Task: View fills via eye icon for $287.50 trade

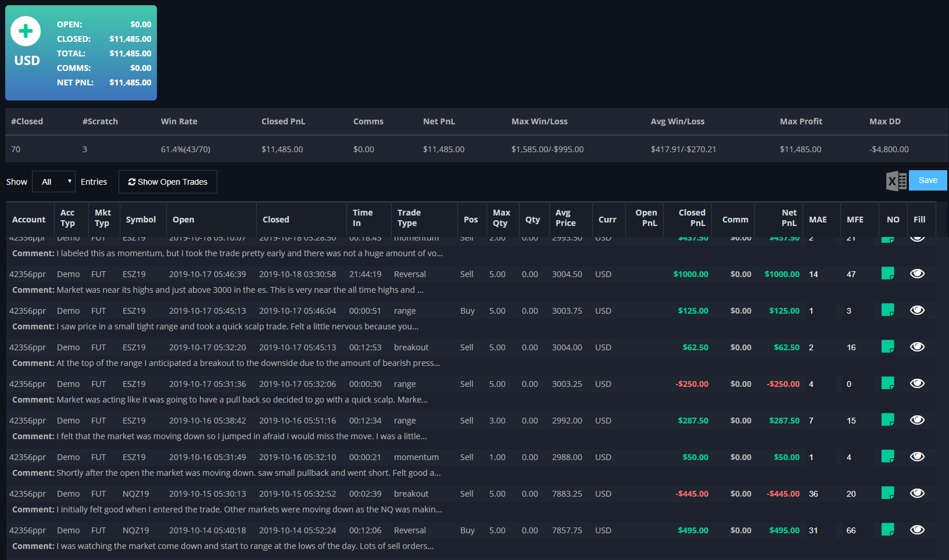Action: tap(917, 420)
